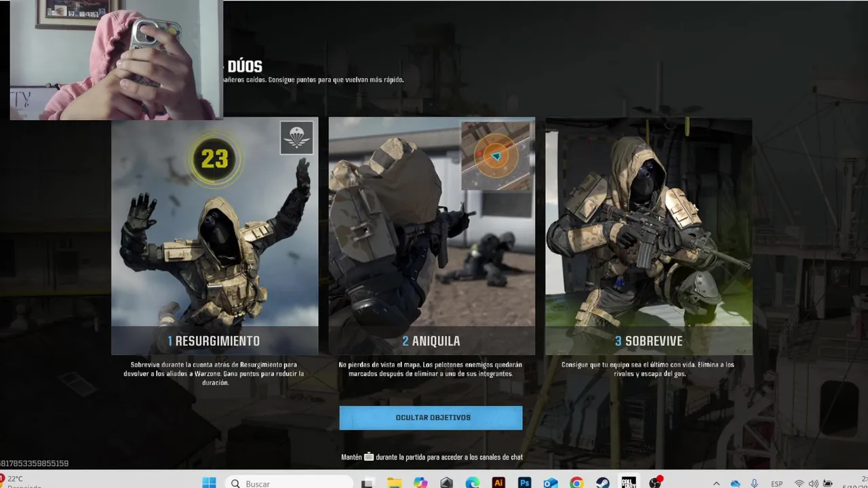Click the minimap image on Aniquila card
Image resolution: width=868 pixels, height=488 pixels.
point(496,157)
